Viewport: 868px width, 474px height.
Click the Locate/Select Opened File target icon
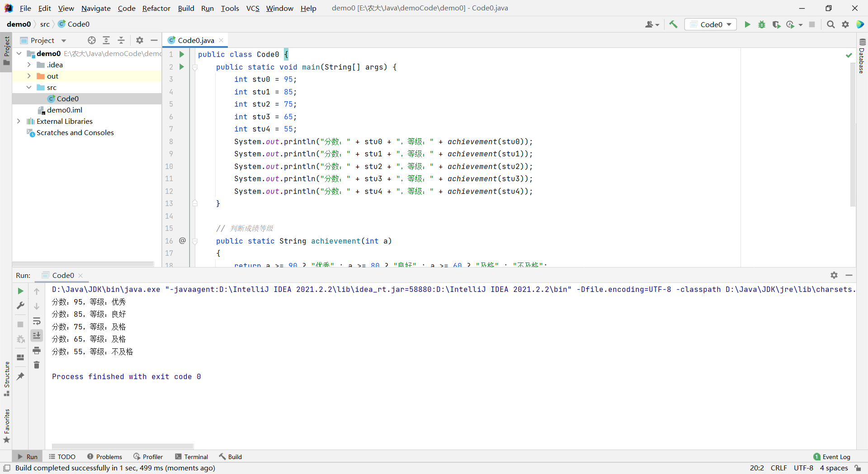pyautogui.click(x=92, y=40)
